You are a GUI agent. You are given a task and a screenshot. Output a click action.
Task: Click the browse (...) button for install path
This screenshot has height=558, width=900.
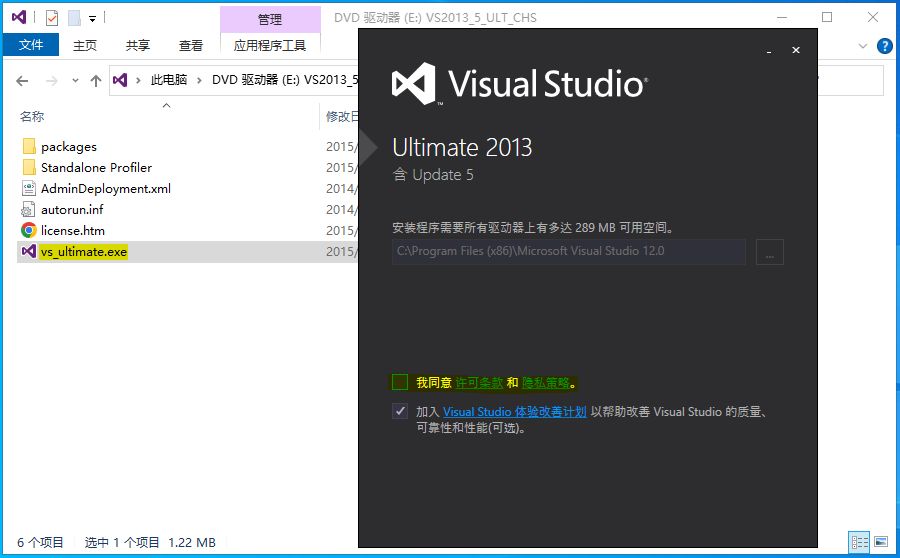[x=769, y=252]
